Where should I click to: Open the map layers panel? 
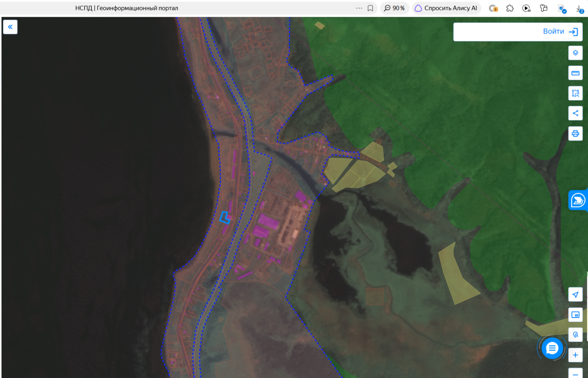(x=575, y=53)
